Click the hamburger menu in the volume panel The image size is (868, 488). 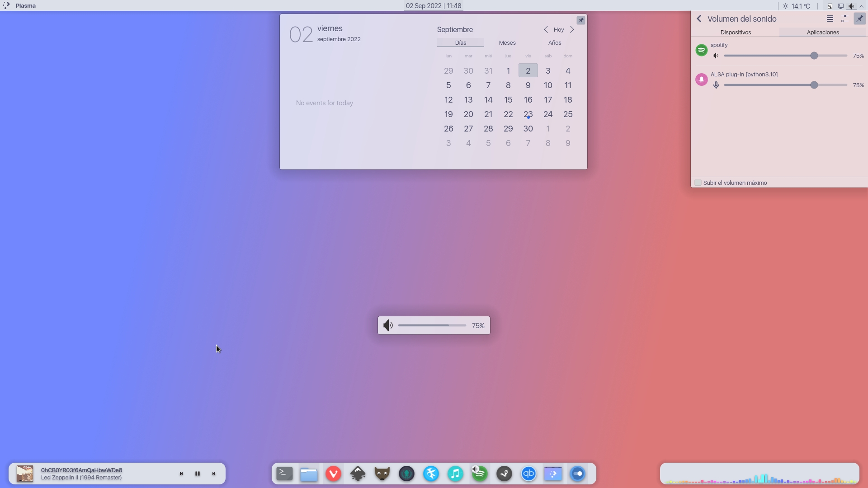point(830,19)
